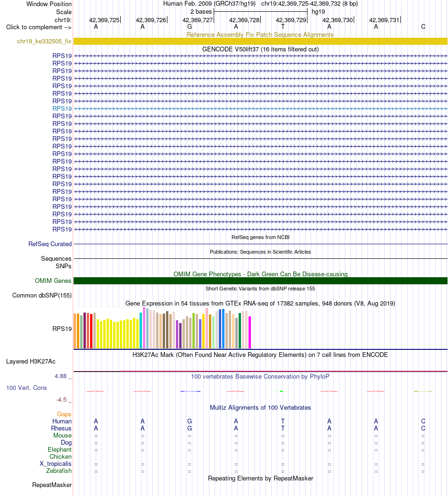Click the Chicken species label
The height and width of the screenshot is (496, 448).
coord(60,456)
